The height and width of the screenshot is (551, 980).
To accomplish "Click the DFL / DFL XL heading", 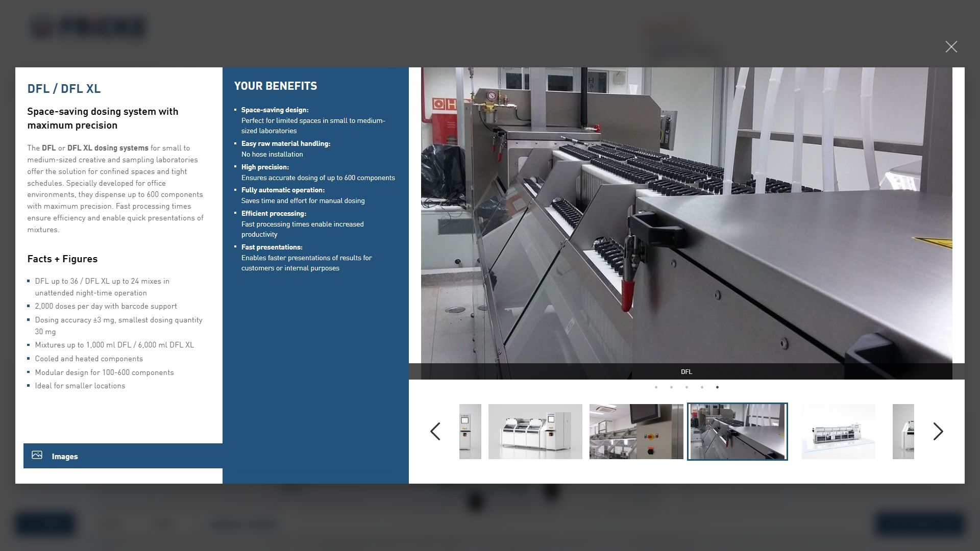I will [x=64, y=89].
